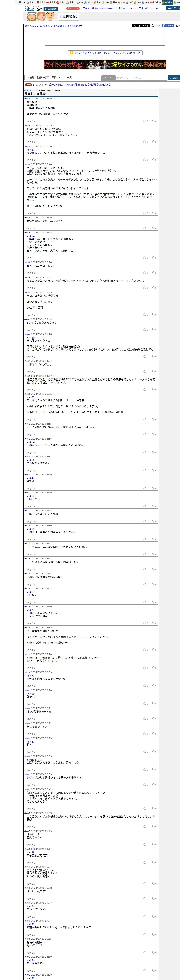Select the 南部九州 region tab

pos(167,2)
